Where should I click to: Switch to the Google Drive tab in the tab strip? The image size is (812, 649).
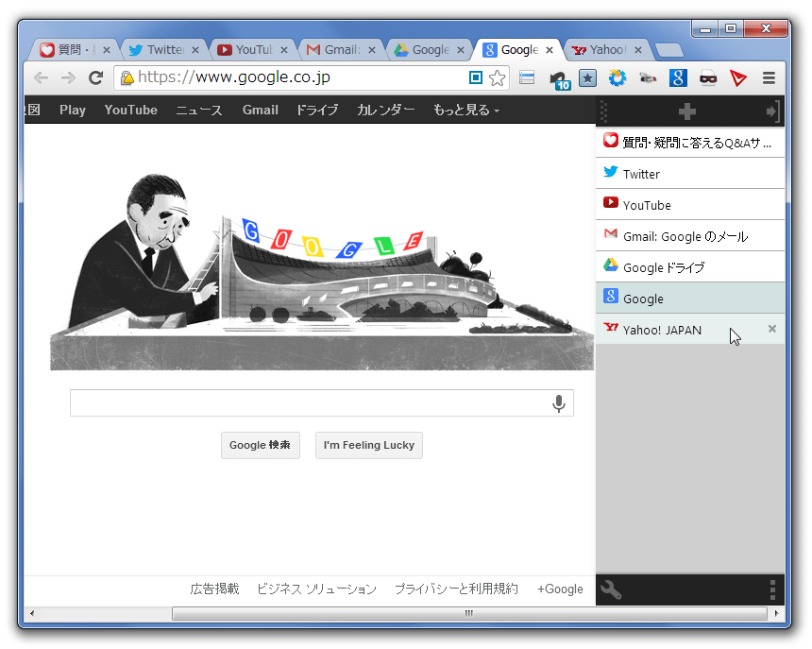pos(430,50)
